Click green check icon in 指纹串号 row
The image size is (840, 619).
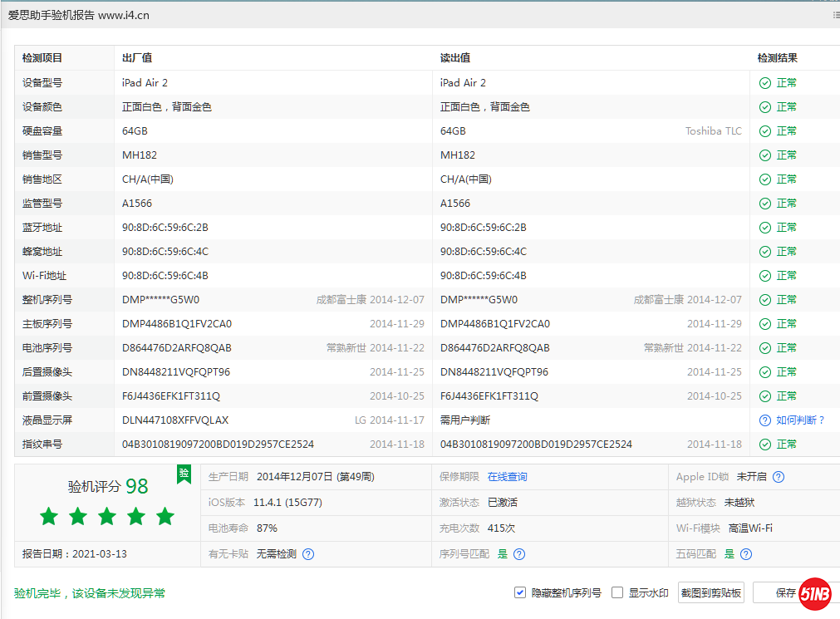[764, 445]
